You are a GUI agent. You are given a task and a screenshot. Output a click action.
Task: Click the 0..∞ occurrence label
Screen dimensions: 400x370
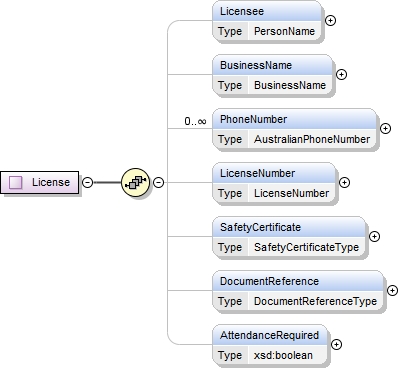click(195, 121)
